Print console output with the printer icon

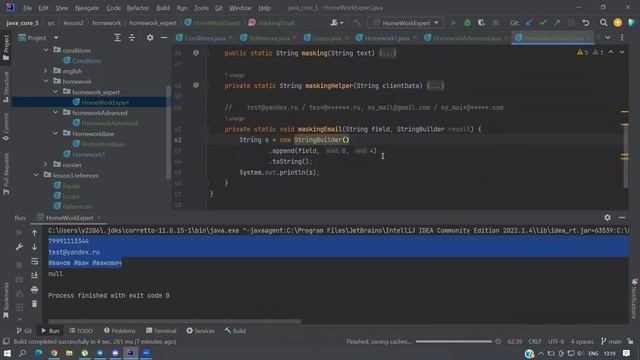[34, 290]
